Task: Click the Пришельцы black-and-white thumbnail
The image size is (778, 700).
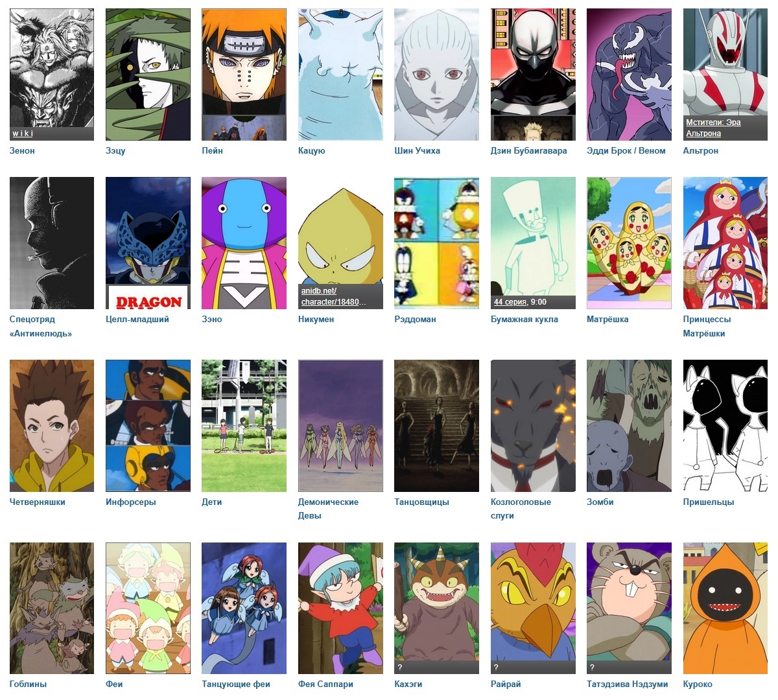Action: (x=725, y=426)
